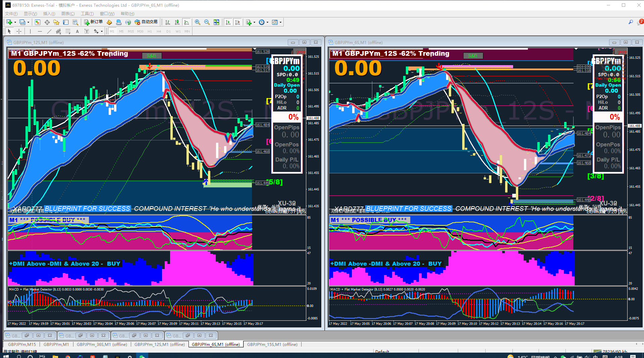Select the Cursor arrow tool
Screen dimensions: 644x358
click(x=9, y=31)
